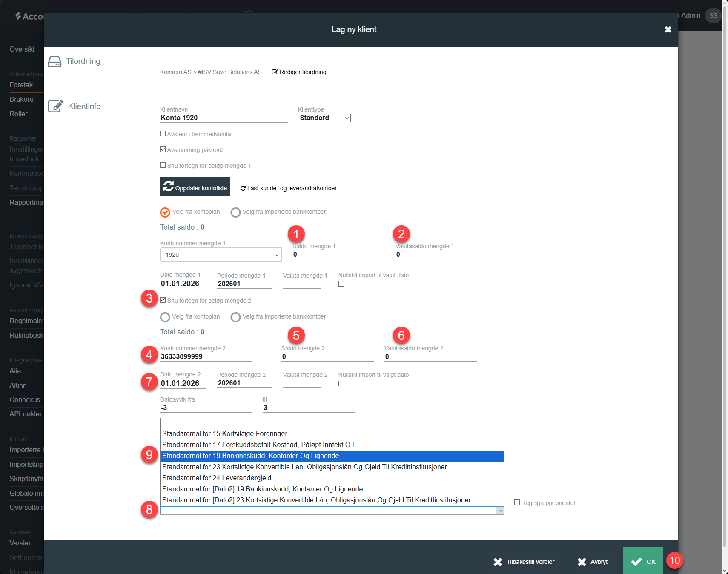Click the Tilordning drive icon

(54, 62)
